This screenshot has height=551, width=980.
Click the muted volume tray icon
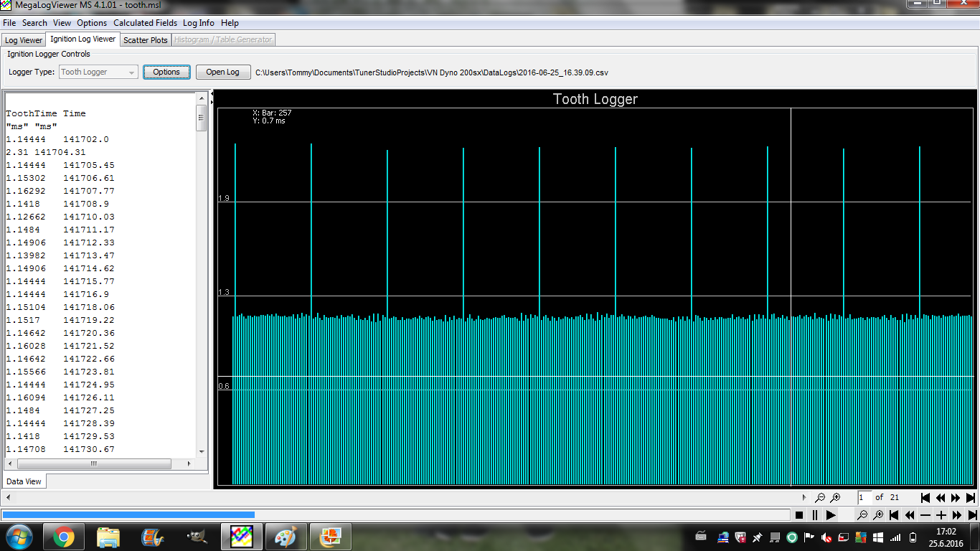826,537
